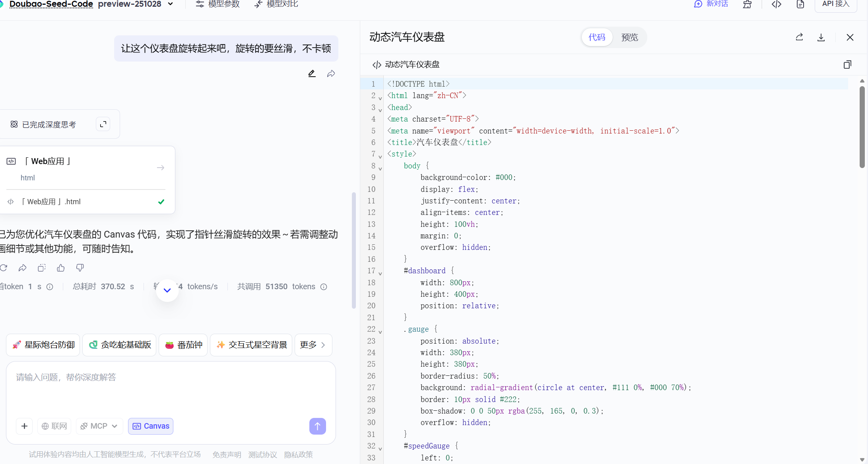Toggle the Canvas mode button
Image resolution: width=868 pixels, height=464 pixels.
point(151,426)
